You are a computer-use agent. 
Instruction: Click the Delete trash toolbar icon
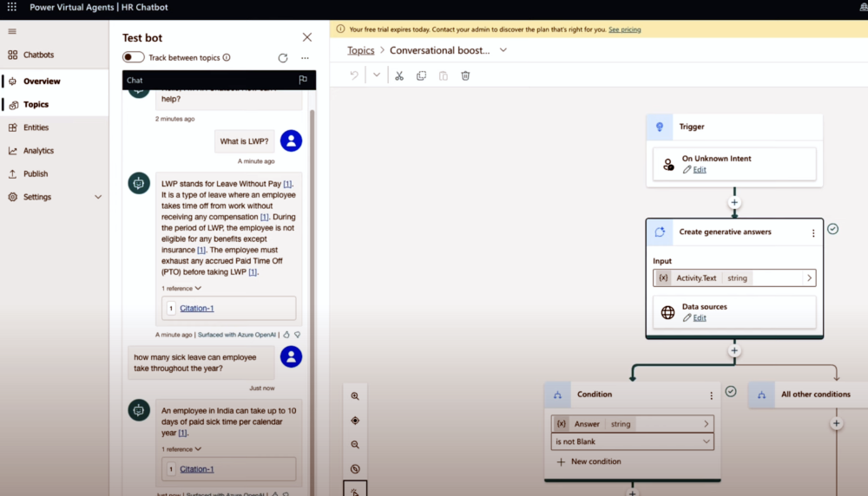point(465,75)
